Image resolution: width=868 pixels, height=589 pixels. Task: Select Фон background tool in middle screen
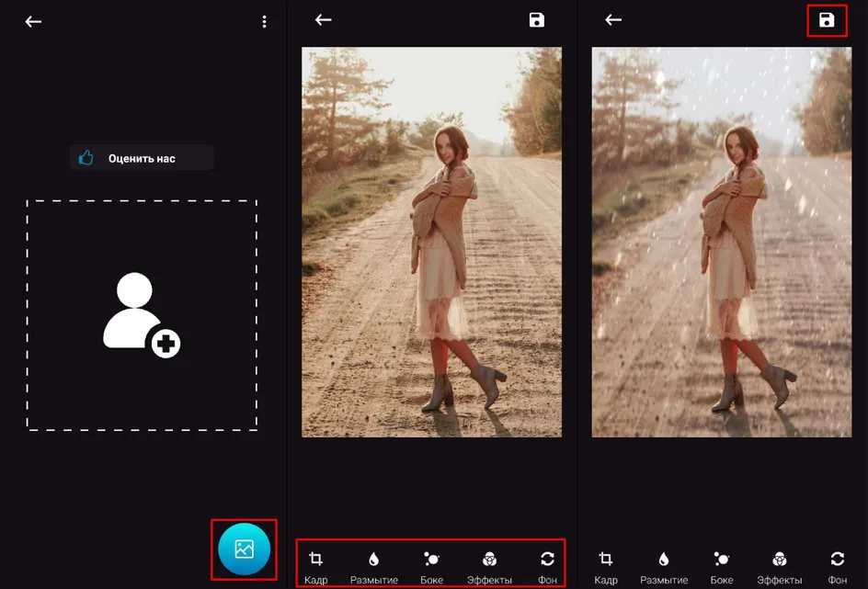coord(547,567)
